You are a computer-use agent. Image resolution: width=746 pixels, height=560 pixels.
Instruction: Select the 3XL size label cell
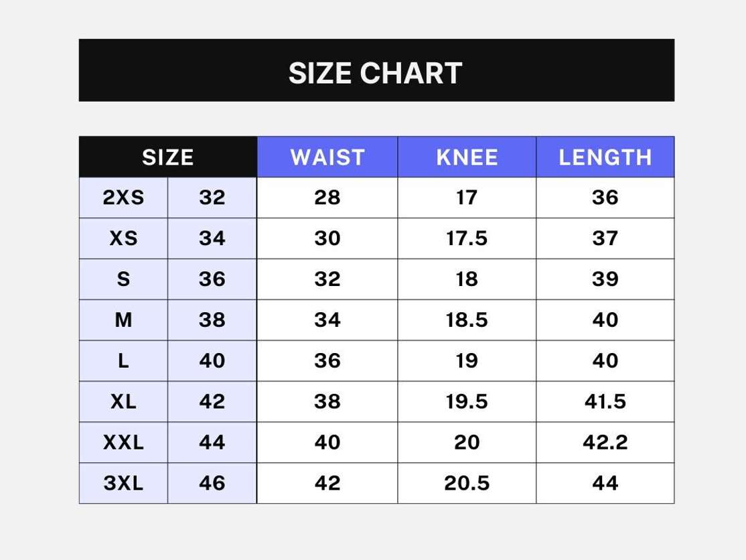[123, 483]
